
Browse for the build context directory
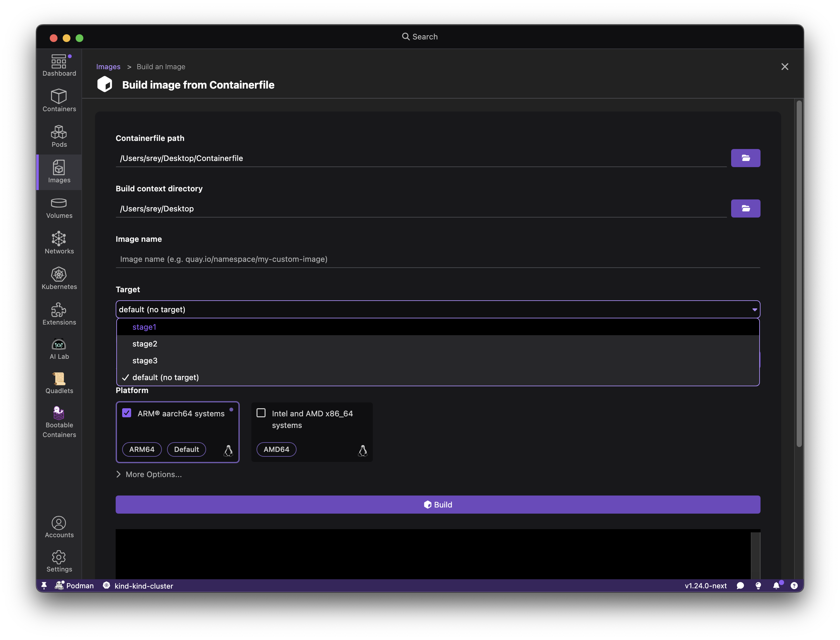click(x=745, y=208)
